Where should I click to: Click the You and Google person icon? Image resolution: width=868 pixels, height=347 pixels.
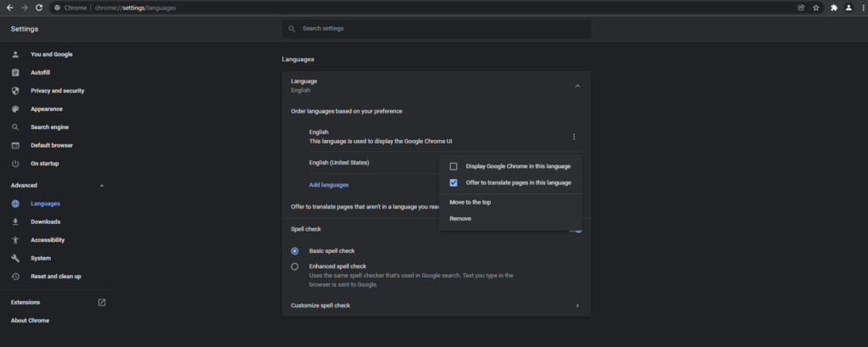pyautogui.click(x=15, y=54)
